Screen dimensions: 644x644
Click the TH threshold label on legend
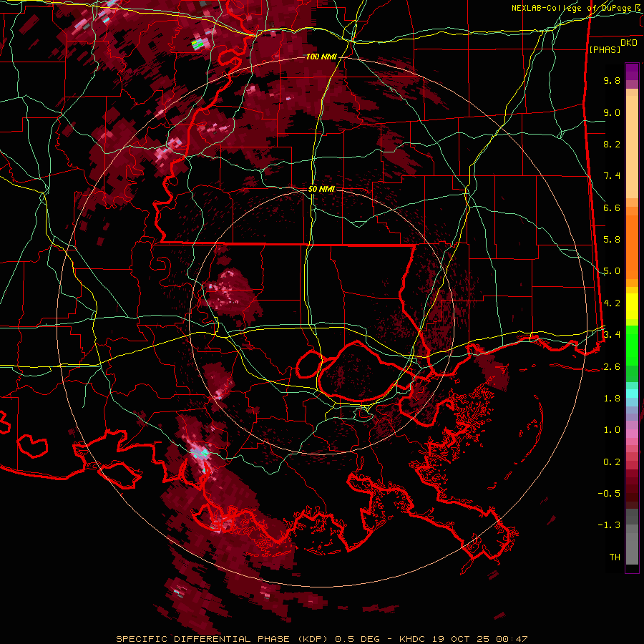(x=615, y=557)
